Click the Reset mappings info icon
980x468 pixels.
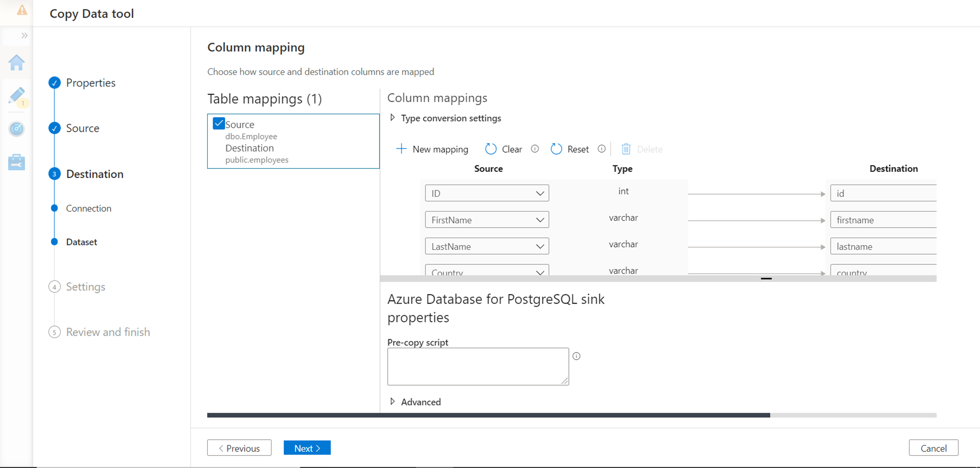(x=602, y=149)
